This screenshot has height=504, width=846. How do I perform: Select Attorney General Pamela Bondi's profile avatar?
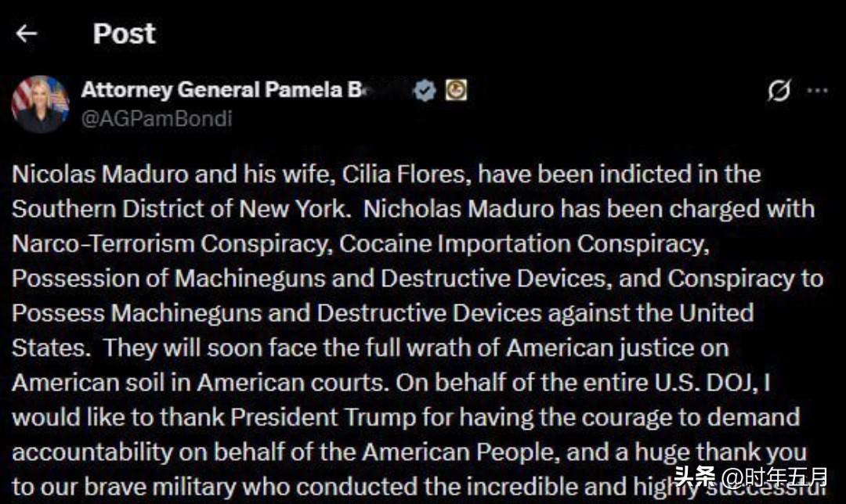pyautogui.click(x=40, y=103)
